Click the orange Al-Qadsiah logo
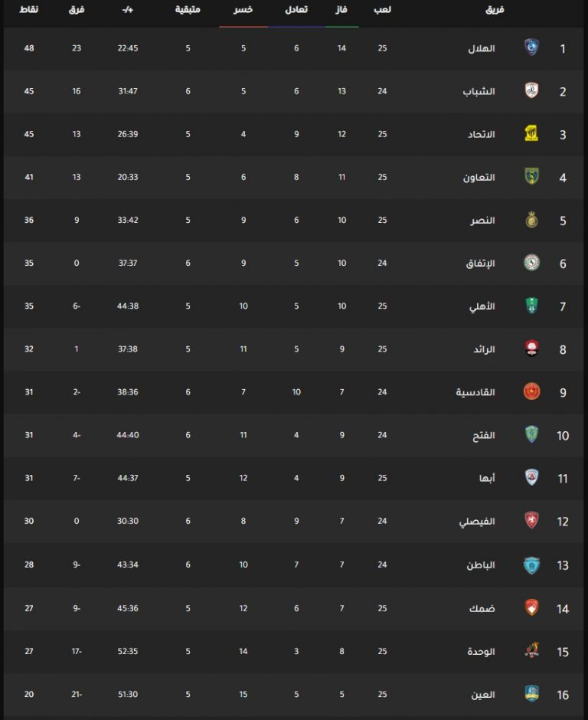This screenshot has width=588, height=720. pyautogui.click(x=531, y=391)
